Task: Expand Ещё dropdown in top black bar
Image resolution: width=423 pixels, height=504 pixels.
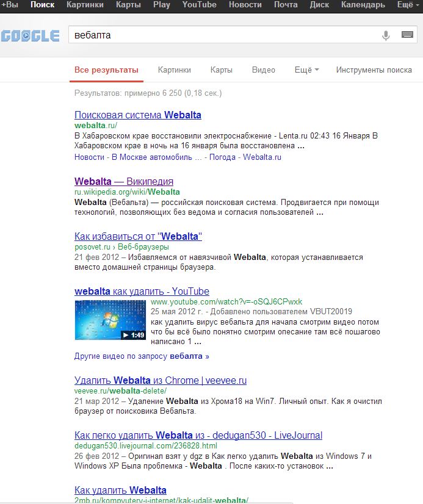Action: point(408,5)
